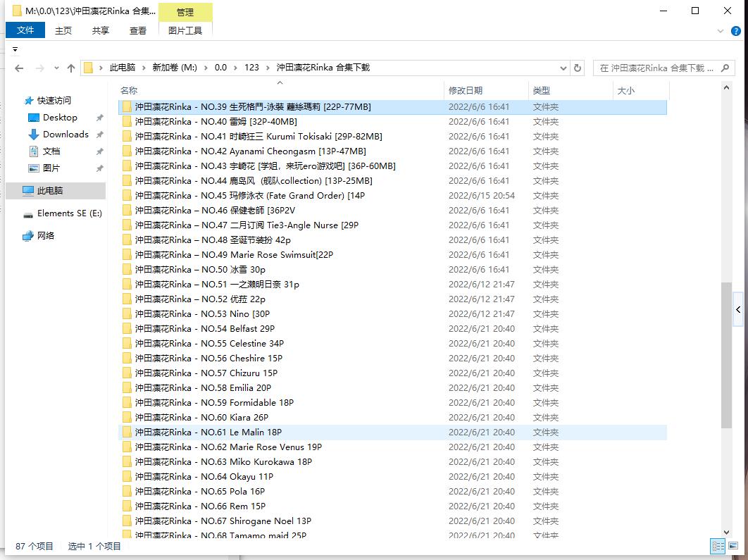Open the address bar history dropdown
748x560 pixels.
click(563, 68)
